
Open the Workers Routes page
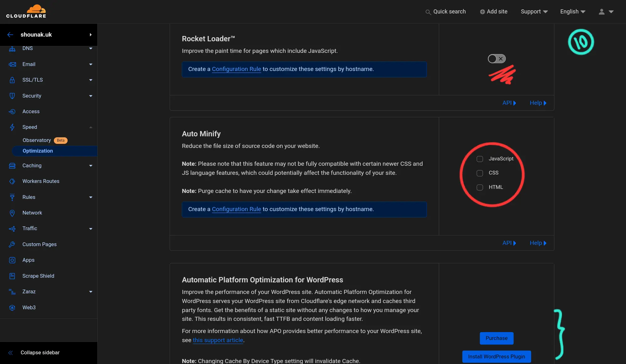pos(41,181)
